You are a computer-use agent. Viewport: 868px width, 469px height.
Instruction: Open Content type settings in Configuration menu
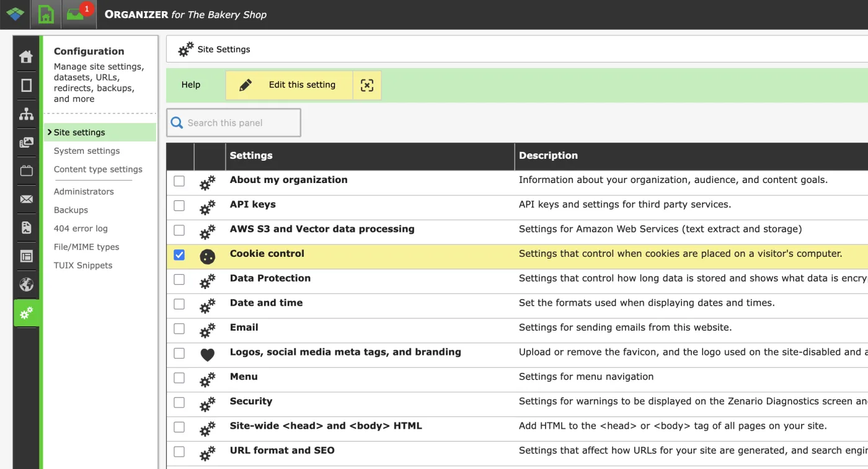pos(98,169)
